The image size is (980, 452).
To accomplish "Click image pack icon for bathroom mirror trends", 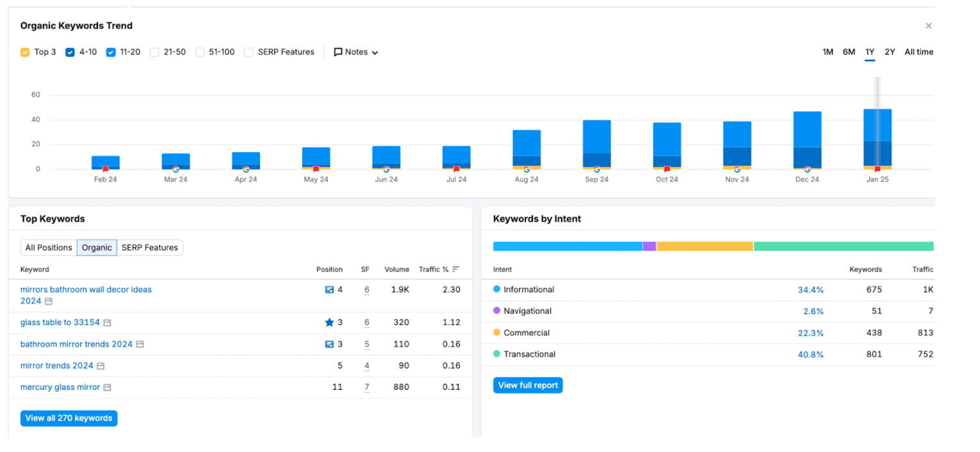I will [x=329, y=344].
